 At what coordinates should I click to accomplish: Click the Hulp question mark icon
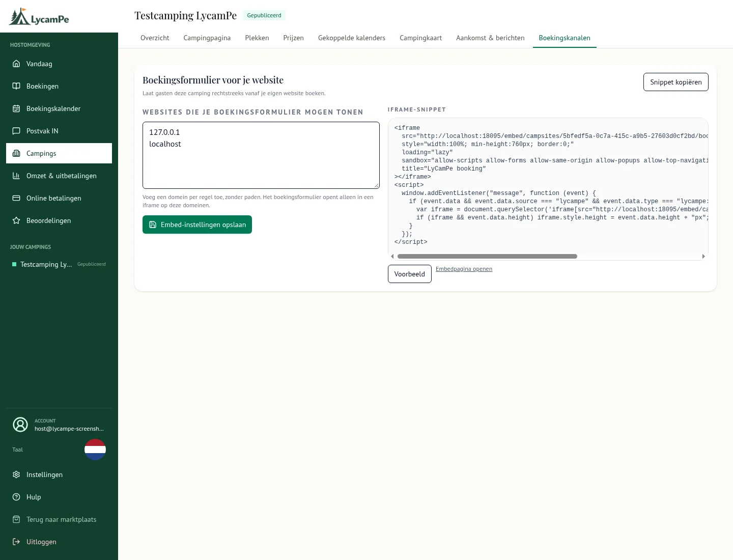click(x=16, y=497)
